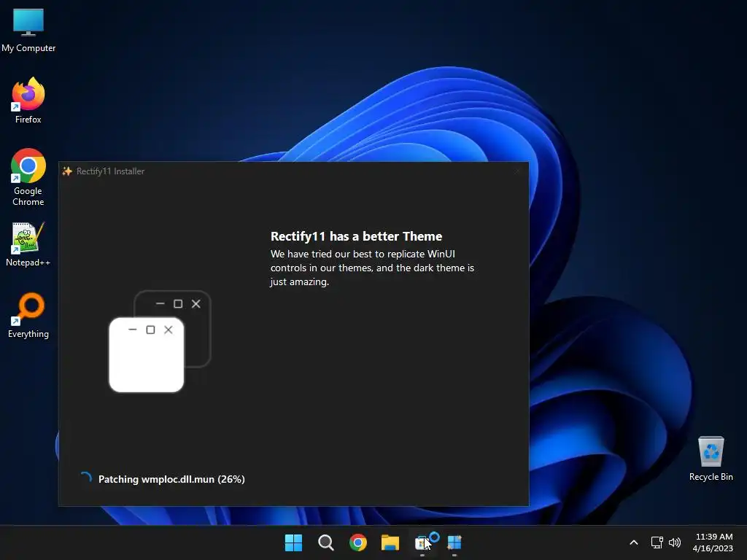Viewport: 747px width, 560px height.
Task: Open Chrome from the taskbar
Action: tap(357, 542)
